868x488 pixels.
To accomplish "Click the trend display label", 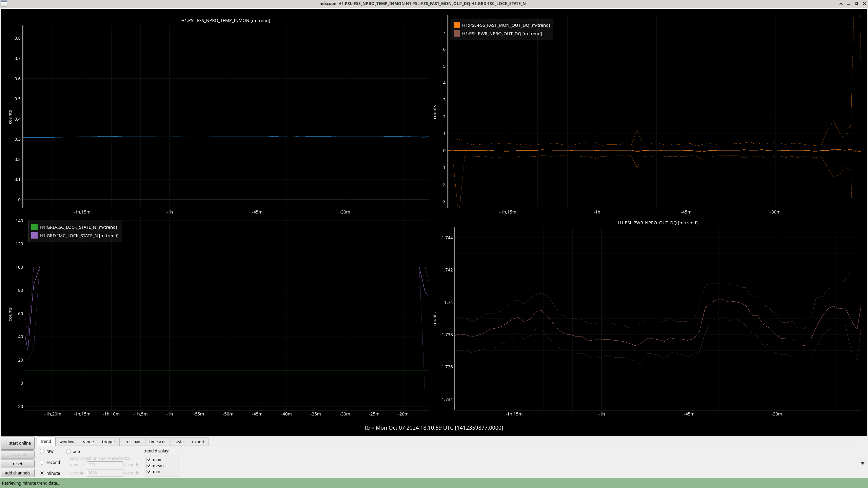I will (x=156, y=451).
